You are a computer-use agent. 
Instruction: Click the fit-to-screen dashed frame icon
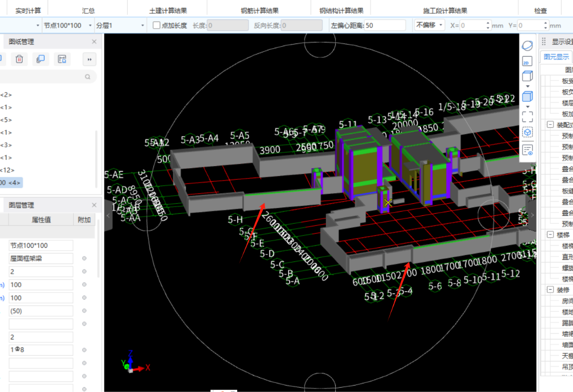pyautogui.click(x=527, y=117)
